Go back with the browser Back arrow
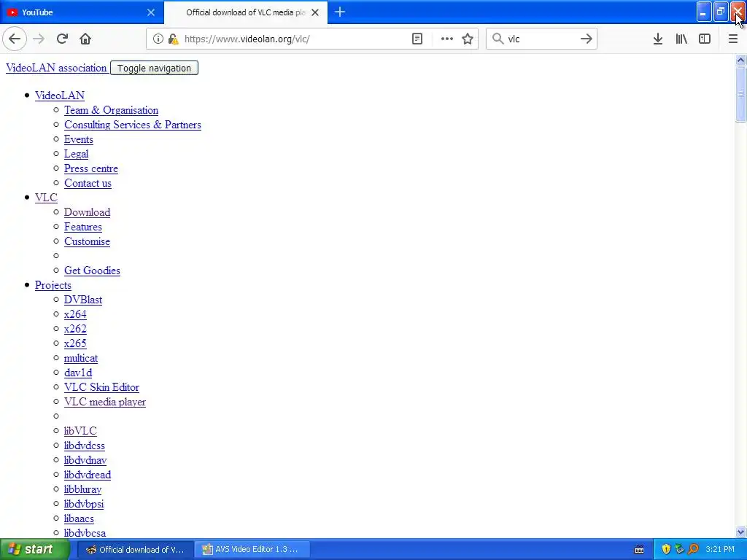This screenshot has height=560, width=747. pyautogui.click(x=15, y=39)
